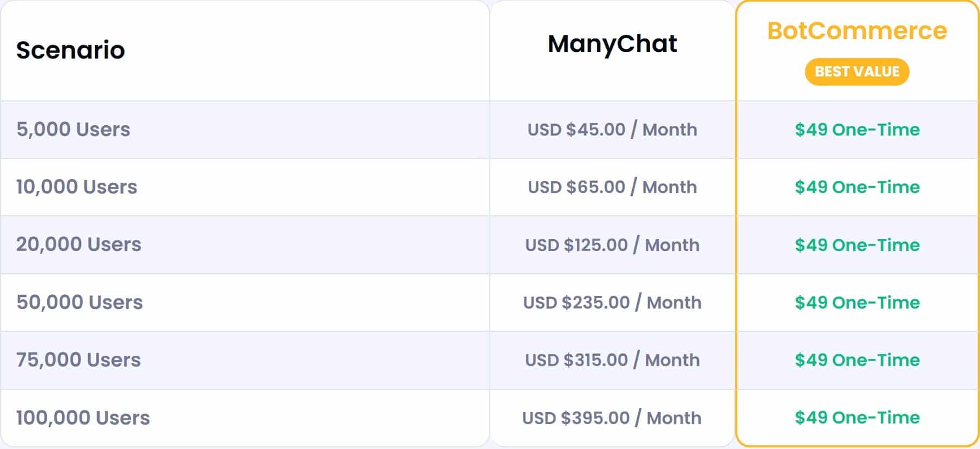The width and height of the screenshot is (980, 449).
Task: Click the 20,000 Users row label
Action: coord(79,245)
